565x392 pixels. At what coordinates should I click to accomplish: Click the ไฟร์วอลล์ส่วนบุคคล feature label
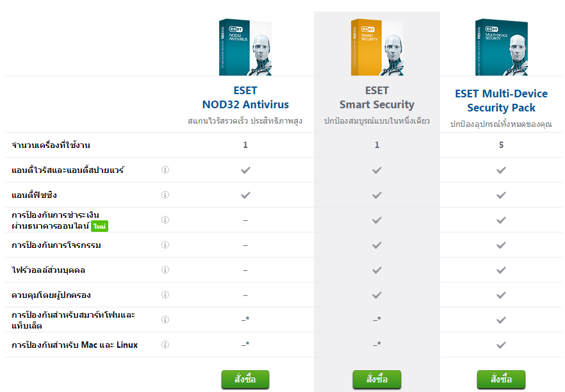(x=49, y=270)
